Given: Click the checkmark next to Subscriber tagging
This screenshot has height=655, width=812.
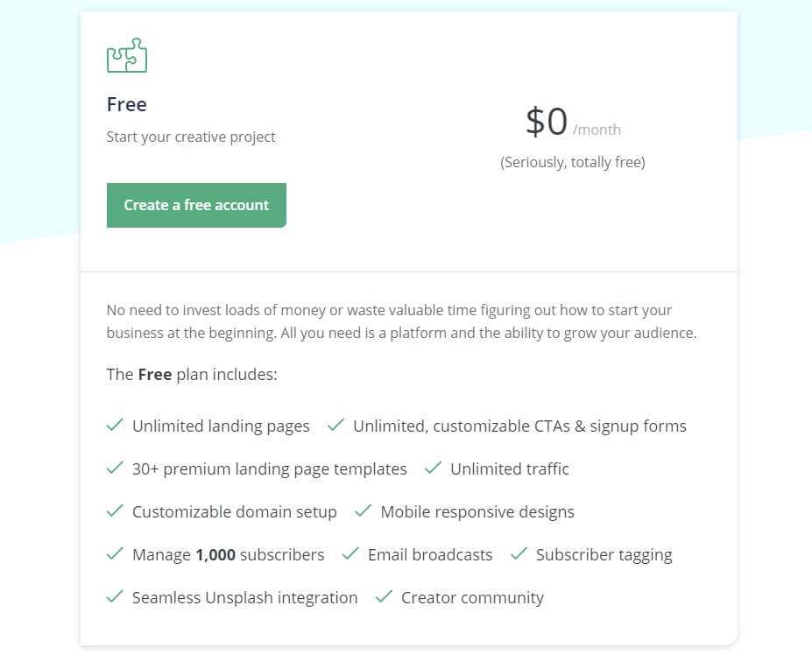Looking at the screenshot, I should pos(519,553).
